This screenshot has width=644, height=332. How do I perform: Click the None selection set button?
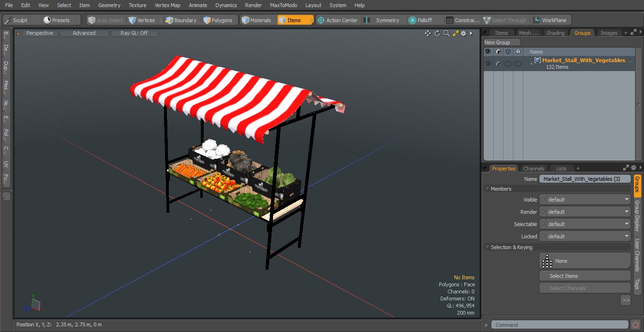coord(585,261)
